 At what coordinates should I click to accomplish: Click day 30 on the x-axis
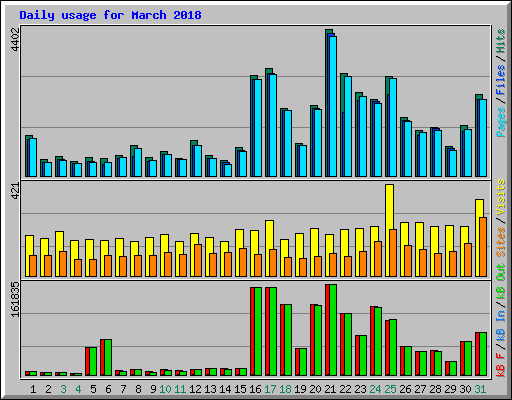[465, 389]
